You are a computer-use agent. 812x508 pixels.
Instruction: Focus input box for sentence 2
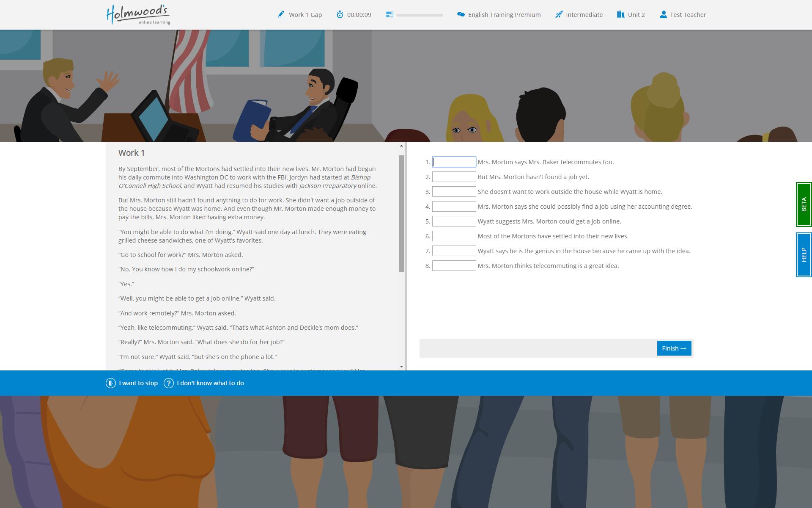[x=454, y=177]
